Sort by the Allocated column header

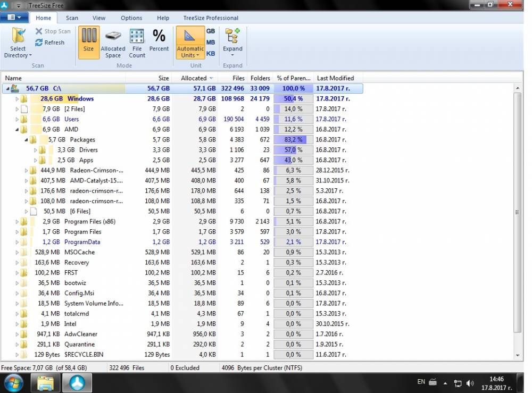(x=195, y=78)
